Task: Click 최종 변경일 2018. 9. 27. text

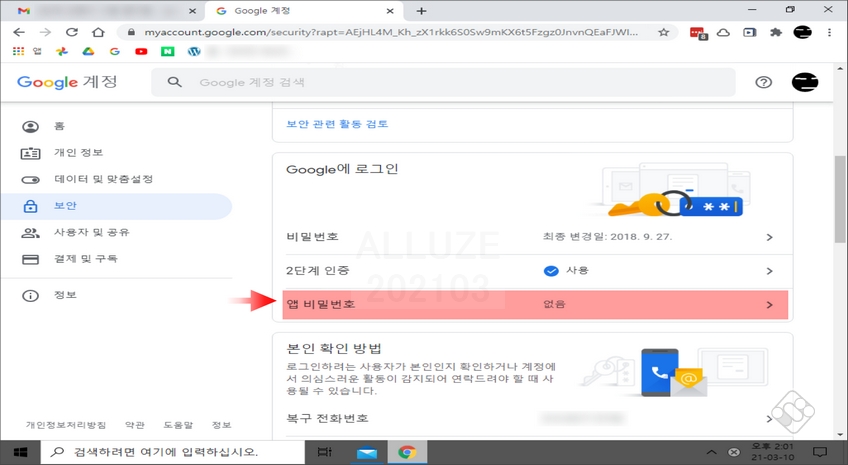Action: pos(607,237)
